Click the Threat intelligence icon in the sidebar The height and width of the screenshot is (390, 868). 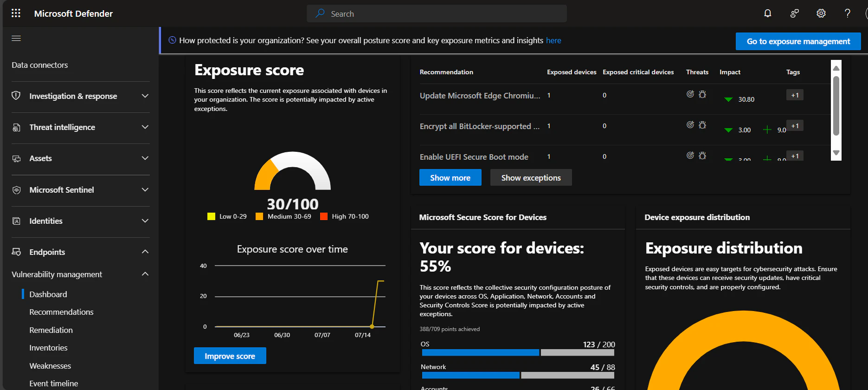[16, 127]
